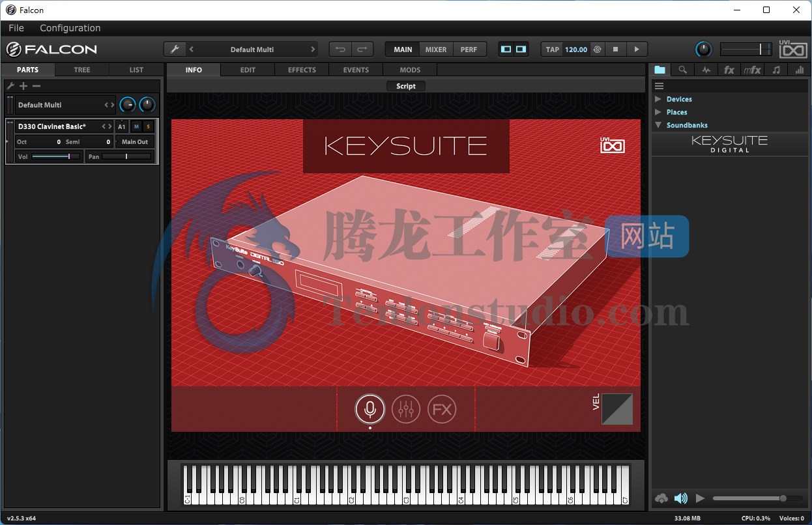812x525 pixels.
Task: Open the wrench settings next to Default Multi preset
Action: coord(174,50)
